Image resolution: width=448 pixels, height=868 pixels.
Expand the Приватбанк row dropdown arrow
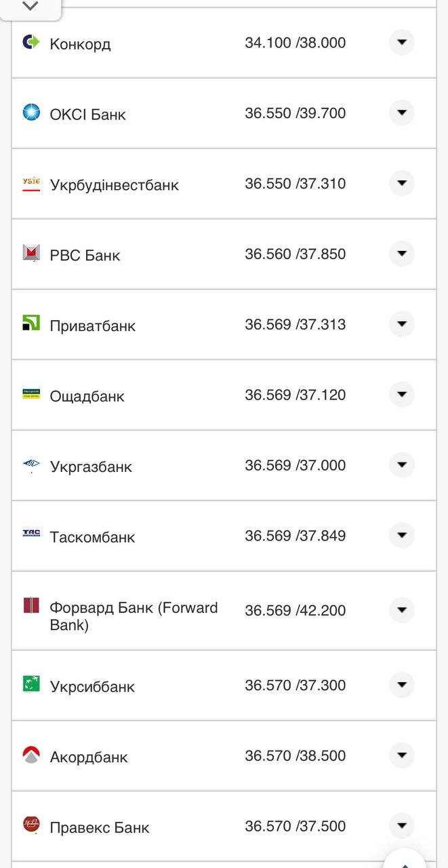tap(401, 324)
